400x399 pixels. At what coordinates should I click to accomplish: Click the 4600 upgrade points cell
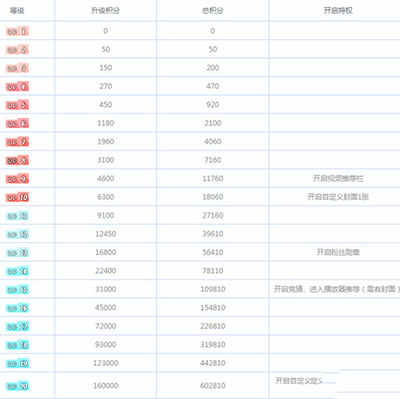105,178
